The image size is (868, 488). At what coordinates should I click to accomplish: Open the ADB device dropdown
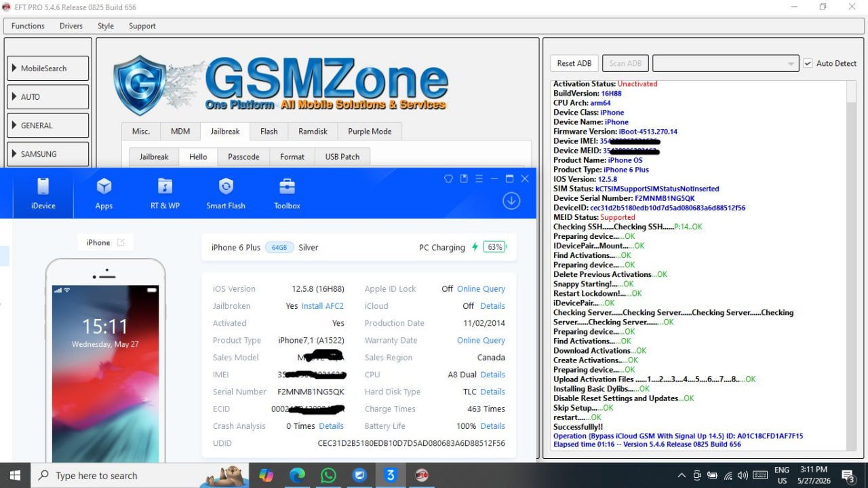pyautogui.click(x=725, y=63)
